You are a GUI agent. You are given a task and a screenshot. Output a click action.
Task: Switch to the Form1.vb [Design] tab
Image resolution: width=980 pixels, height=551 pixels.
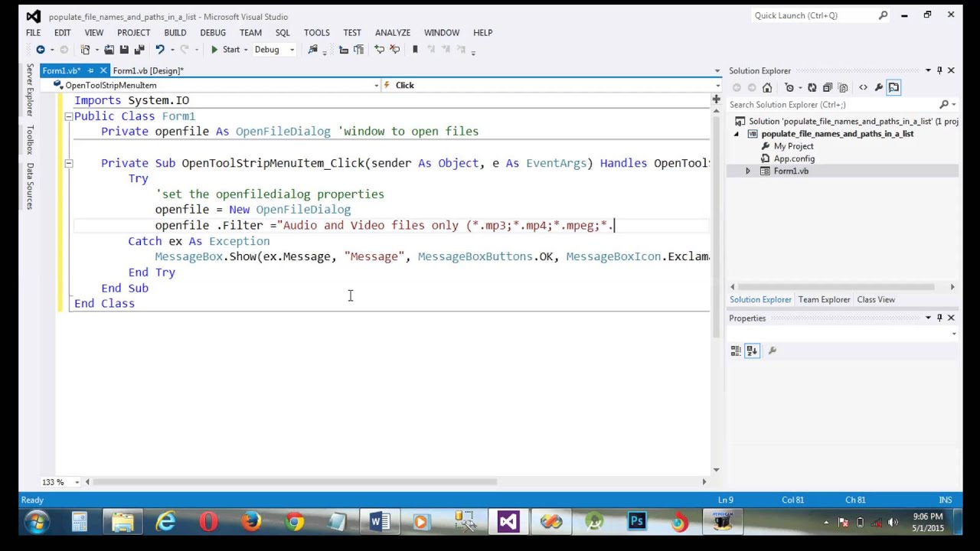[148, 70]
